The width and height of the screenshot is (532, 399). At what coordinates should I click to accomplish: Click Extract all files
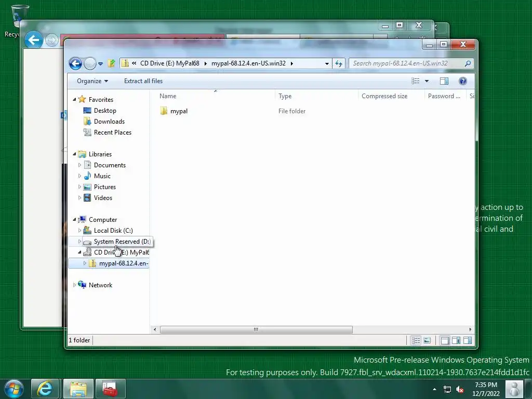[143, 81]
